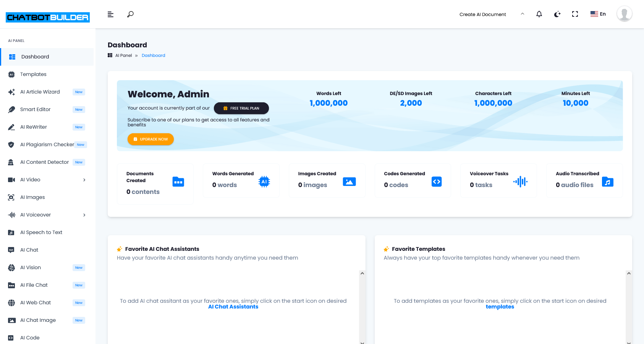Click the UPGRADE NOW button

pyautogui.click(x=150, y=139)
